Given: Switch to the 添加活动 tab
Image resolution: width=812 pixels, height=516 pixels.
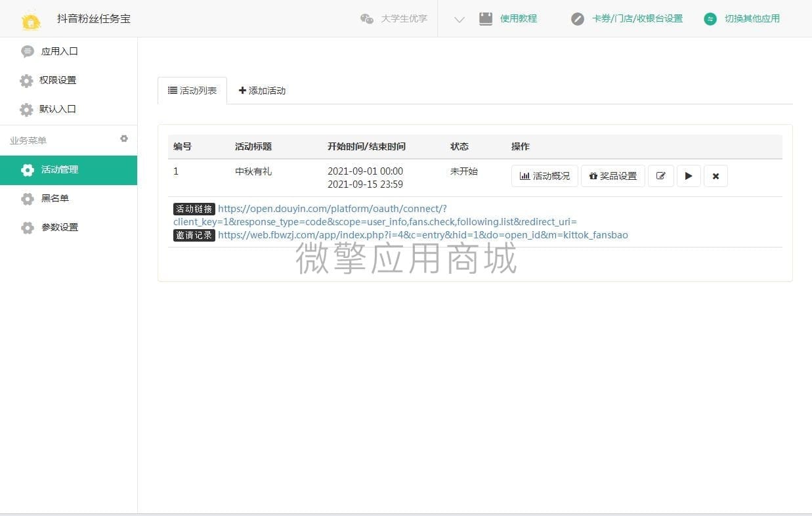Looking at the screenshot, I should [x=262, y=91].
